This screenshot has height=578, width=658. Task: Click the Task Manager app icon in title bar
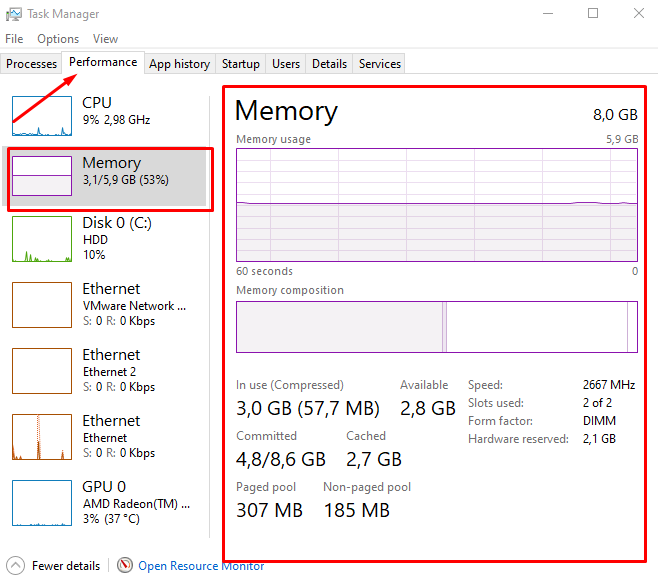(13, 14)
